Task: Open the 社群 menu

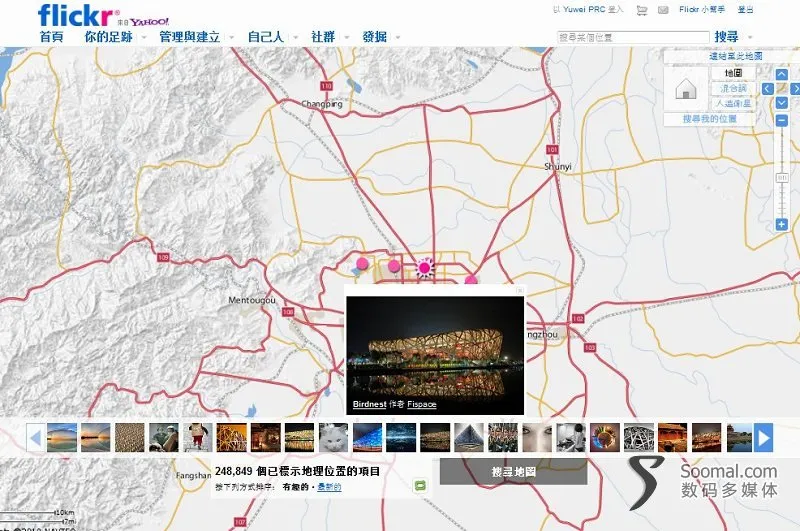Action: click(323, 37)
